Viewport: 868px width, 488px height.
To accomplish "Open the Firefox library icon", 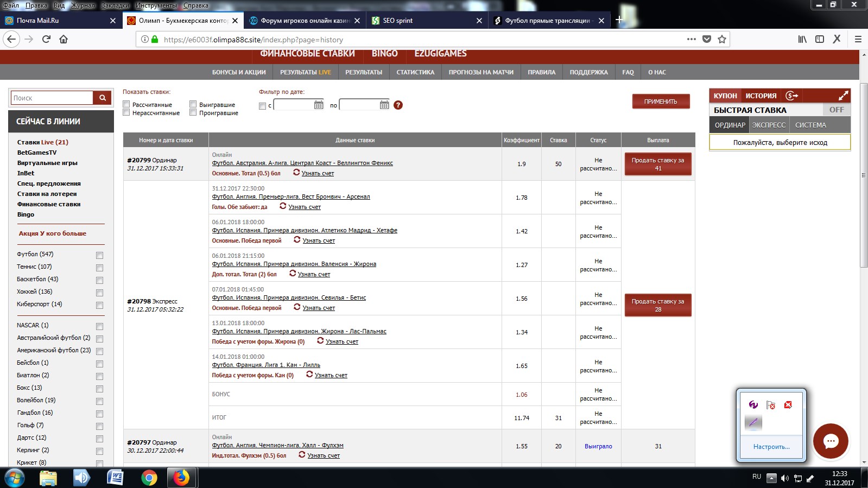I will (802, 39).
